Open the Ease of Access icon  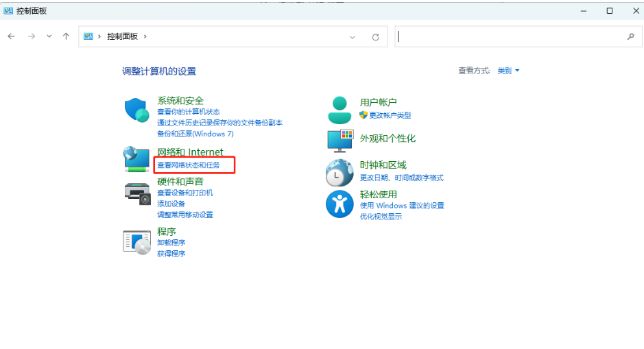coord(339,204)
